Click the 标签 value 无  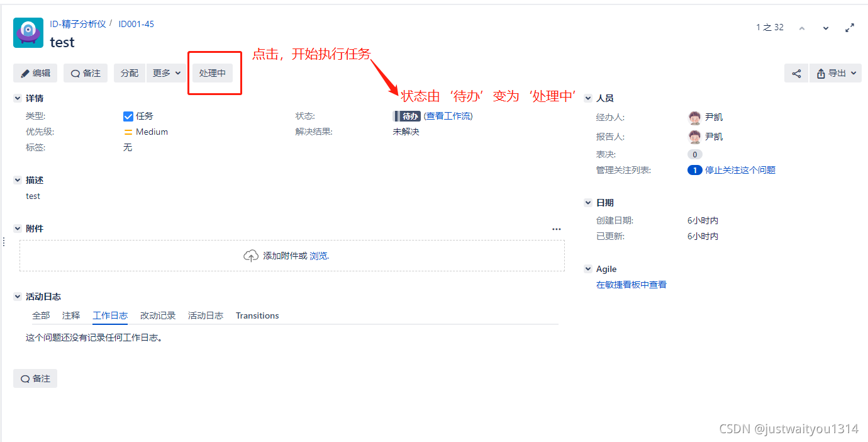tap(128, 147)
